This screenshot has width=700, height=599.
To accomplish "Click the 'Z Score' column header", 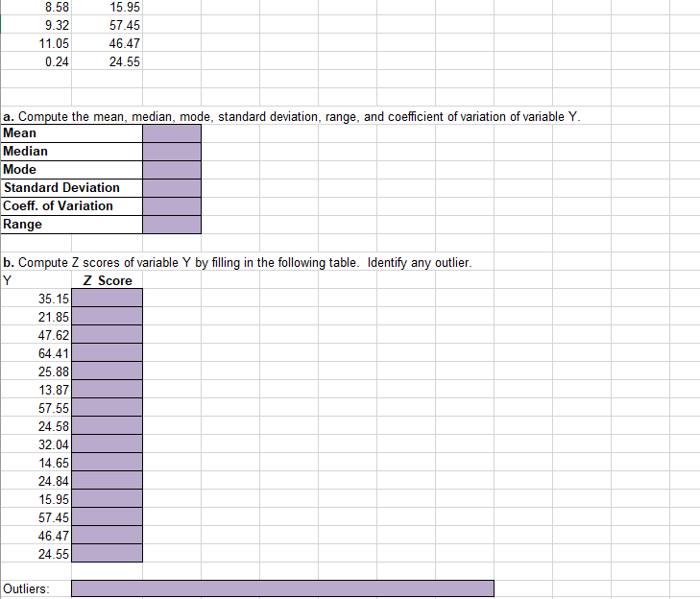I will [108, 280].
